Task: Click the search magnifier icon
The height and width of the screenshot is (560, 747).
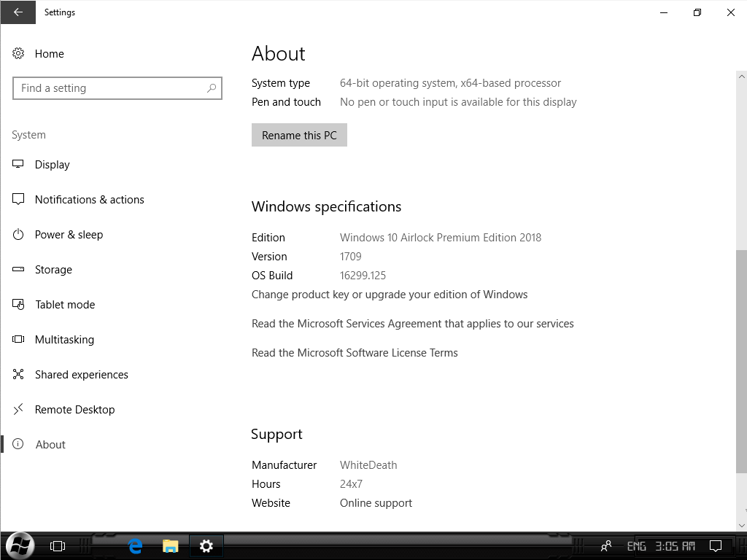Action: (x=212, y=88)
